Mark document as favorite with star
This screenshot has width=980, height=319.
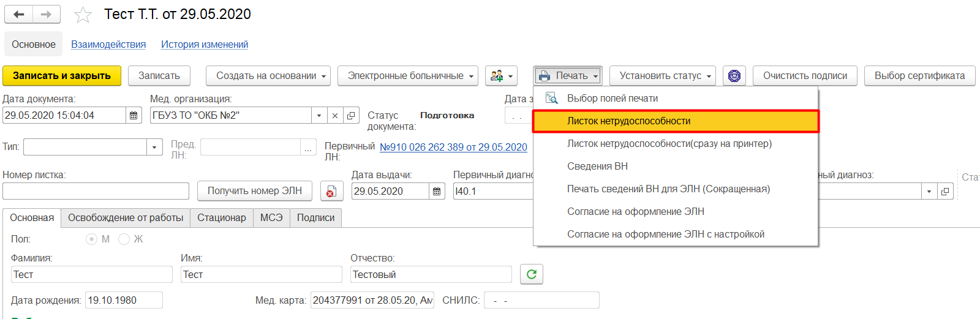tap(83, 15)
